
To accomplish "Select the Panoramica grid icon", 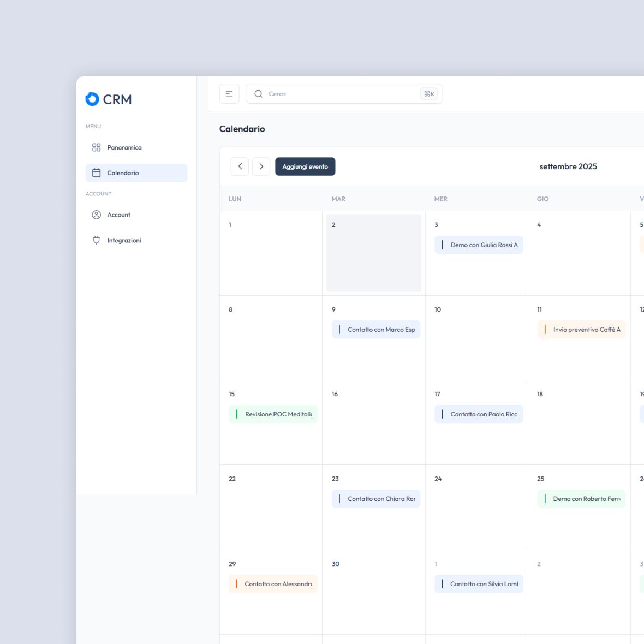I will click(x=96, y=147).
